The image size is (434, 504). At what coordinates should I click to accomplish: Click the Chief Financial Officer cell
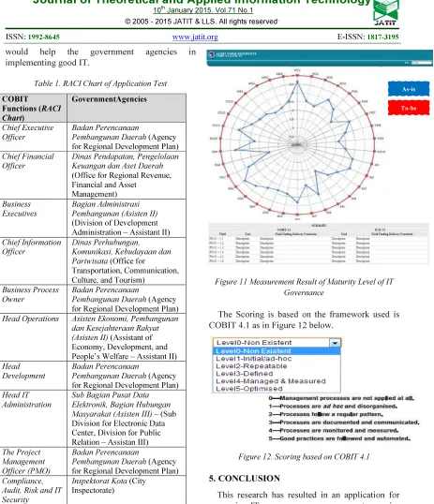coord(34,175)
